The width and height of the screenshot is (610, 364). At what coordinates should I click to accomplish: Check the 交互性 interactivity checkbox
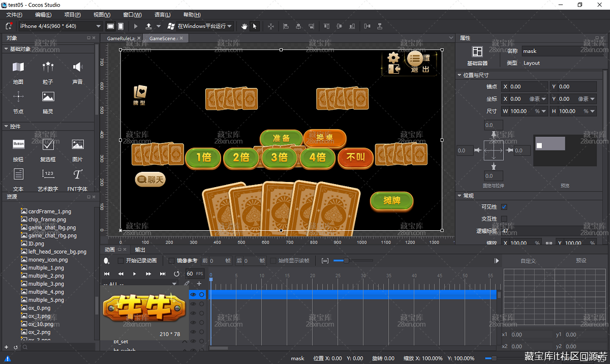click(504, 219)
